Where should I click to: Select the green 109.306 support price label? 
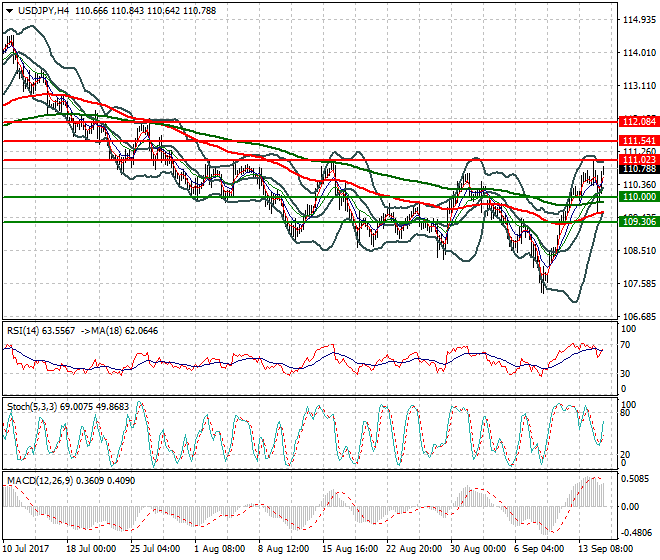point(639,221)
